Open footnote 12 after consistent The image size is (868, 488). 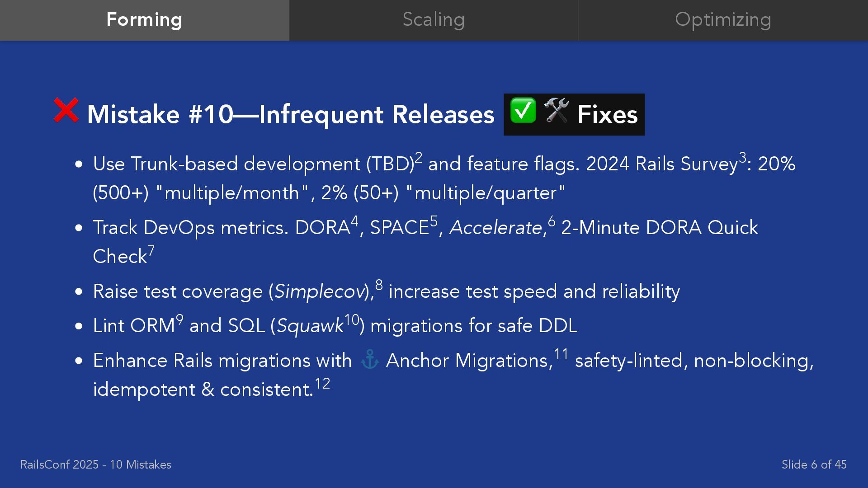[322, 383]
